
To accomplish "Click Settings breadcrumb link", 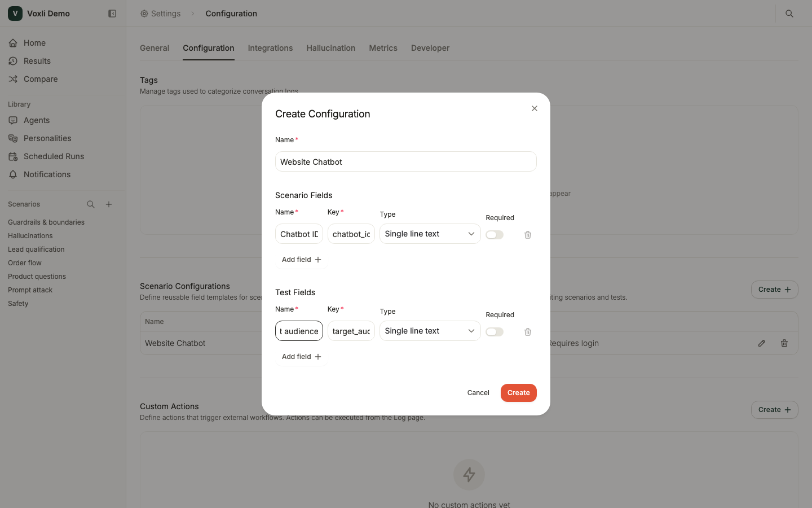I will (x=161, y=14).
